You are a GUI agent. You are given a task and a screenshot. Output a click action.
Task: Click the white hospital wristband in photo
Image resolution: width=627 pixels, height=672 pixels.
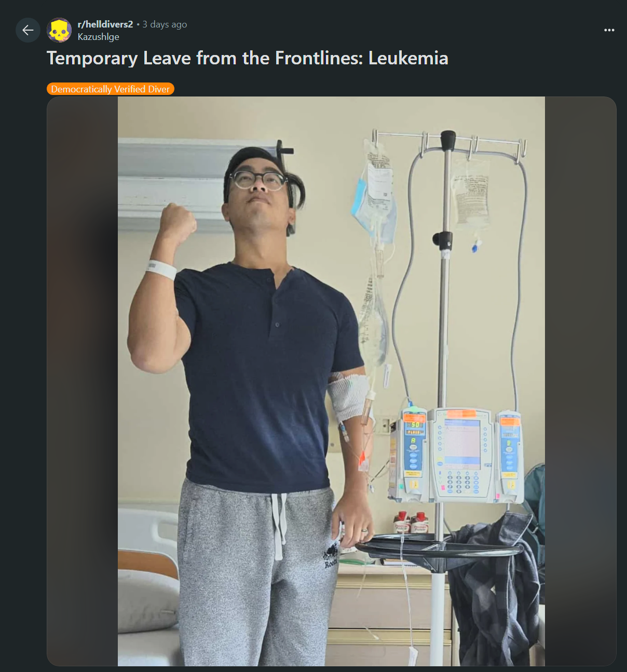click(x=161, y=269)
